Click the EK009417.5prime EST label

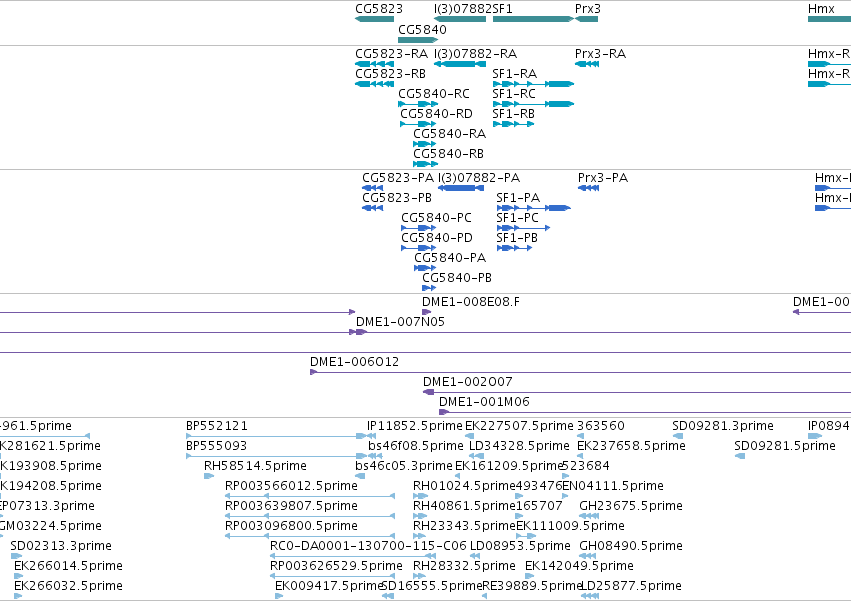pyautogui.click(x=329, y=587)
